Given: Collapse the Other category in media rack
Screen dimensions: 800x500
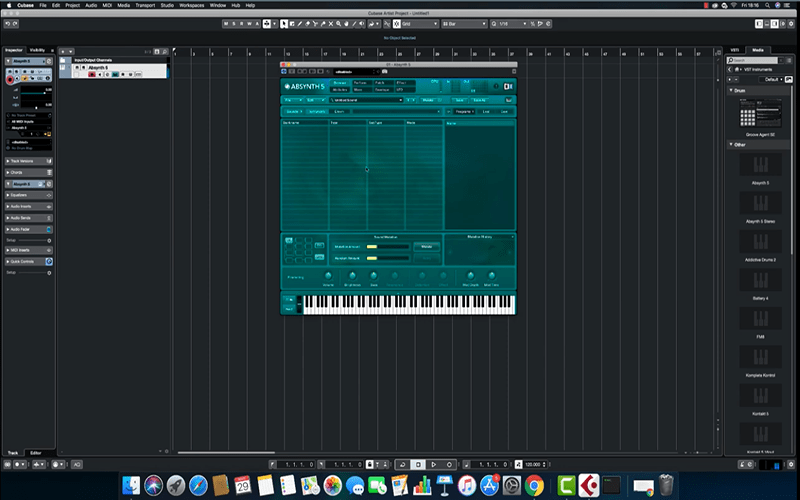Looking at the screenshot, I should pyautogui.click(x=731, y=144).
